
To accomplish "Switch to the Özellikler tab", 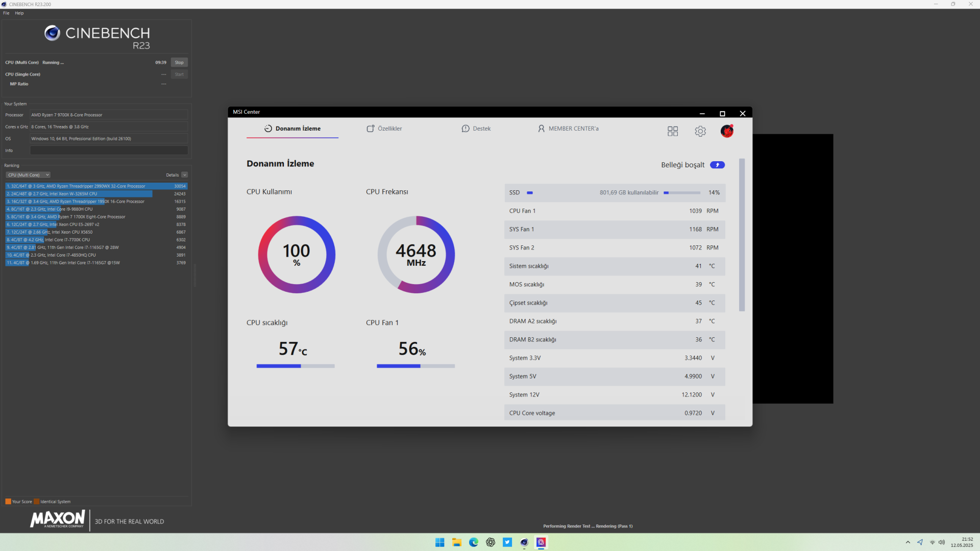I will tap(384, 129).
